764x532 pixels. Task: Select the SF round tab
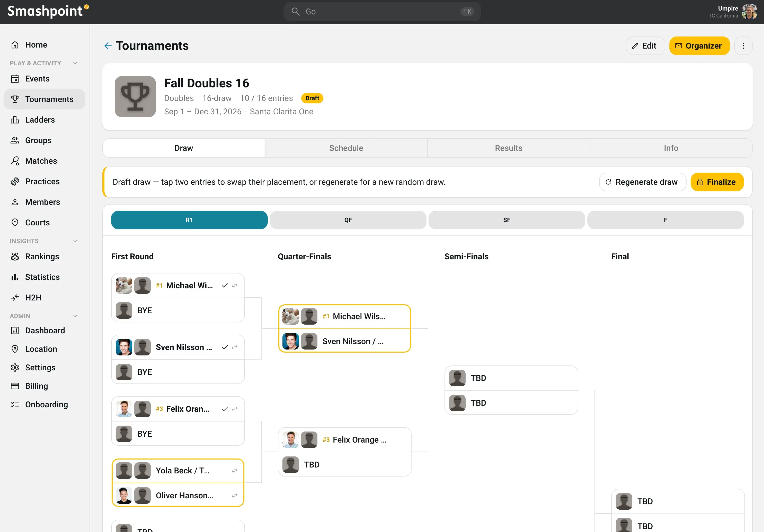coord(507,220)
